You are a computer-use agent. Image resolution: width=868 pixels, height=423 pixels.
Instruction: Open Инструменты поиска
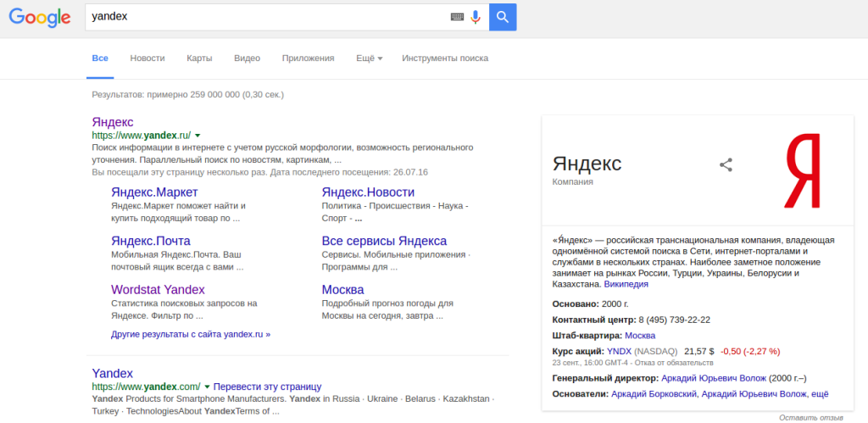click(445, 58)
